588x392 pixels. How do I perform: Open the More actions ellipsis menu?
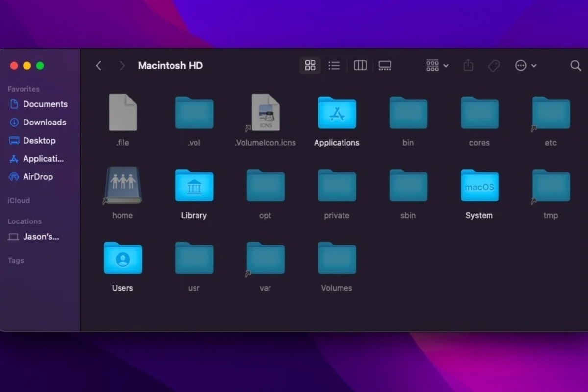click(526, 66)
